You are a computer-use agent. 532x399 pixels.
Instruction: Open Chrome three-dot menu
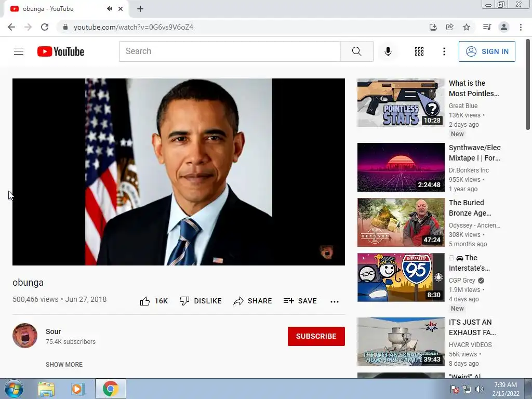tap(521, 27)
